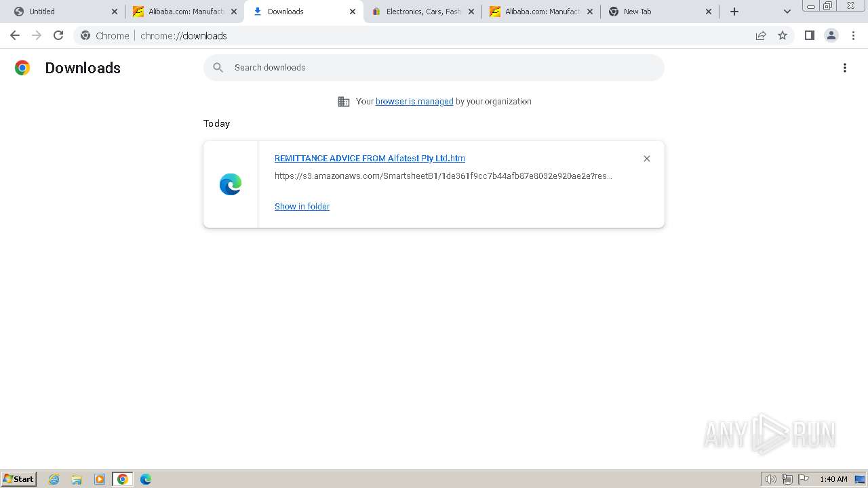Bookmark this tab with star icon

click(783, 35)
